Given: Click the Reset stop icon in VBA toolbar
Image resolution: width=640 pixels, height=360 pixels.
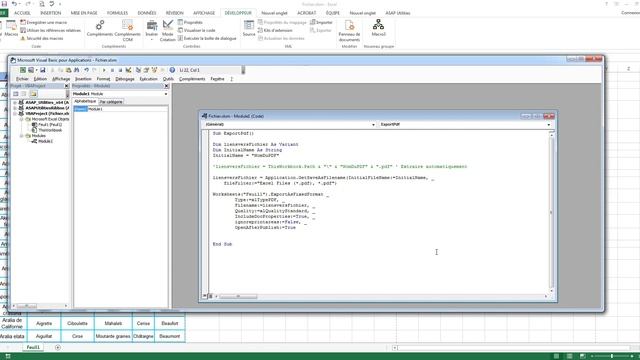Looking at the screenshot, I should coord(120,70).
